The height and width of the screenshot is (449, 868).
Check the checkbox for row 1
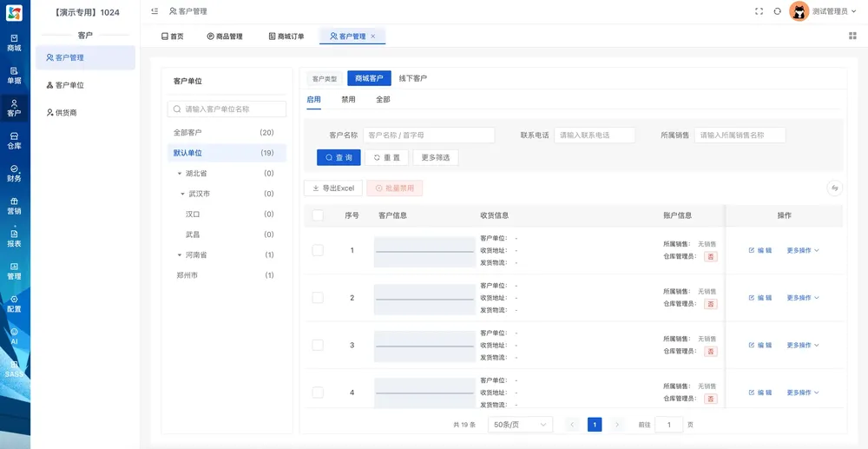(318, 250)
